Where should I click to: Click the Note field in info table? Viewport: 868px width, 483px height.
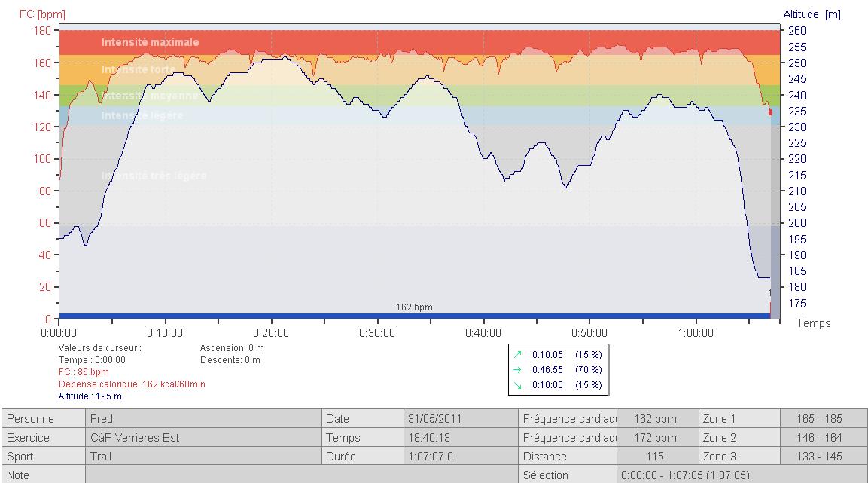[x=301, y=475]
